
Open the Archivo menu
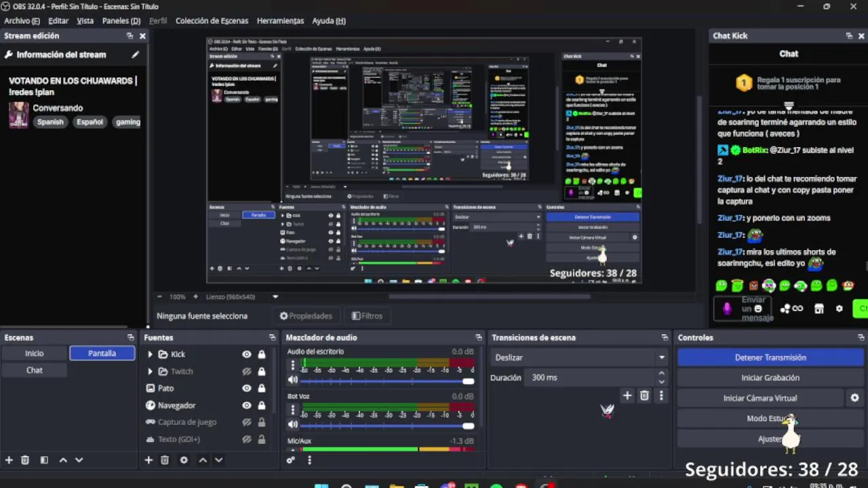click(x=22, y=21)
